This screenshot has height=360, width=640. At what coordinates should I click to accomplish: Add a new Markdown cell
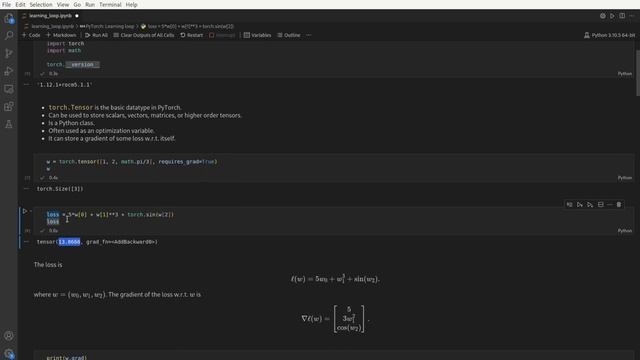(x=61, y=35)
